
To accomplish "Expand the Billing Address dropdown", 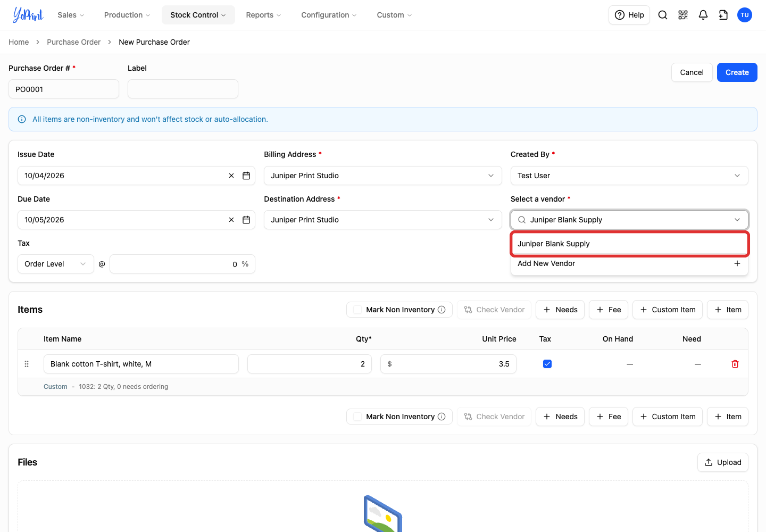I will (x=383, y=176).
